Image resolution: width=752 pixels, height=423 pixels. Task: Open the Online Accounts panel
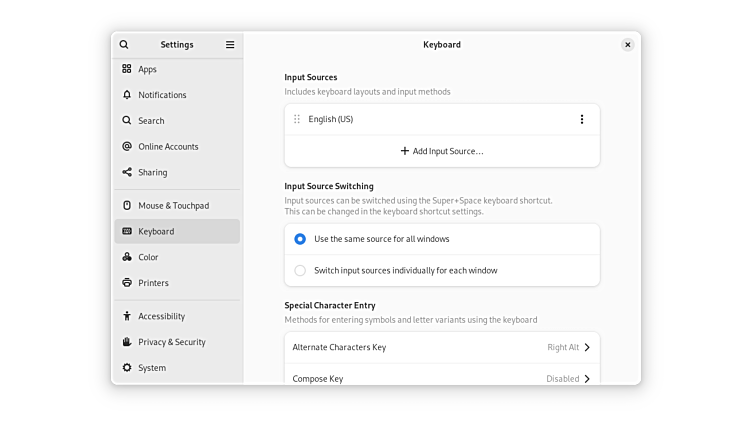click(168, 146)
